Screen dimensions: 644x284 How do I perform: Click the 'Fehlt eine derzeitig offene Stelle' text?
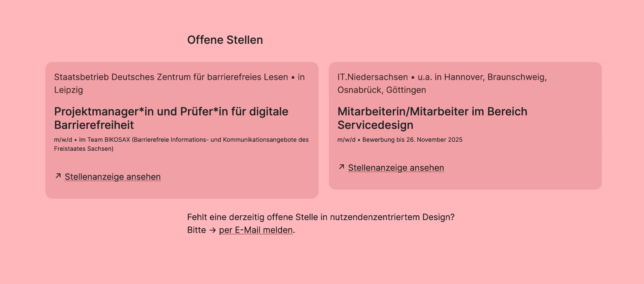pyautogui.click(x=321, y=217)
